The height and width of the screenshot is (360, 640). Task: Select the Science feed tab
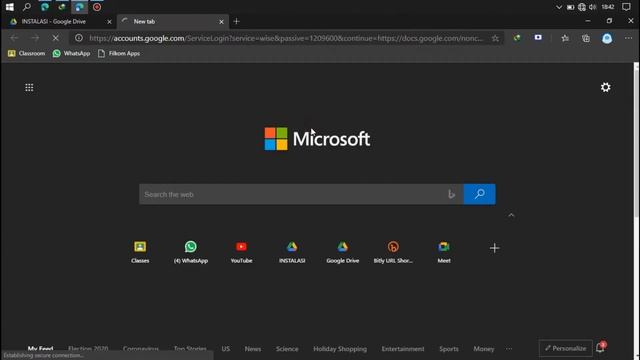click(x=287, y=349)
